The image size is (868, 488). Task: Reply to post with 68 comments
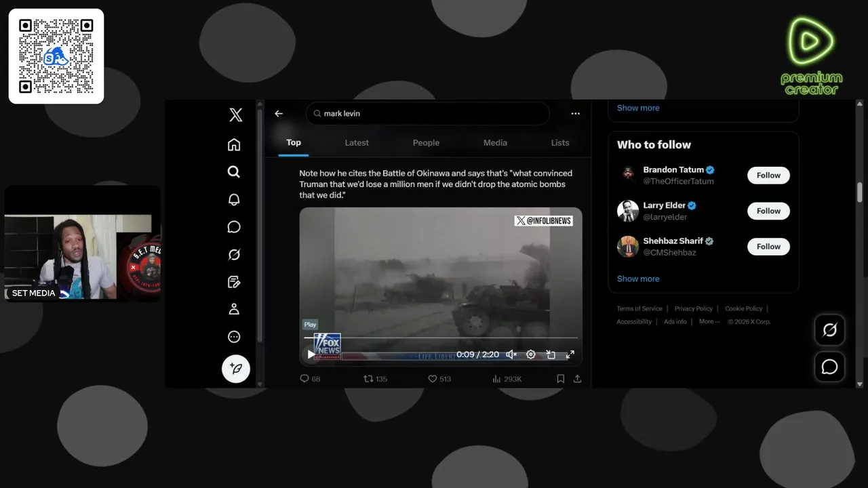pos(310,379)
